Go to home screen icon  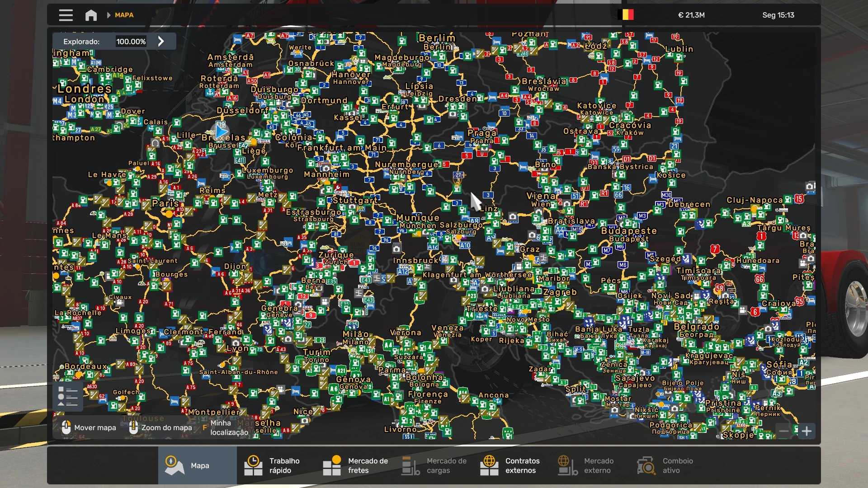[x=91, y=15]
